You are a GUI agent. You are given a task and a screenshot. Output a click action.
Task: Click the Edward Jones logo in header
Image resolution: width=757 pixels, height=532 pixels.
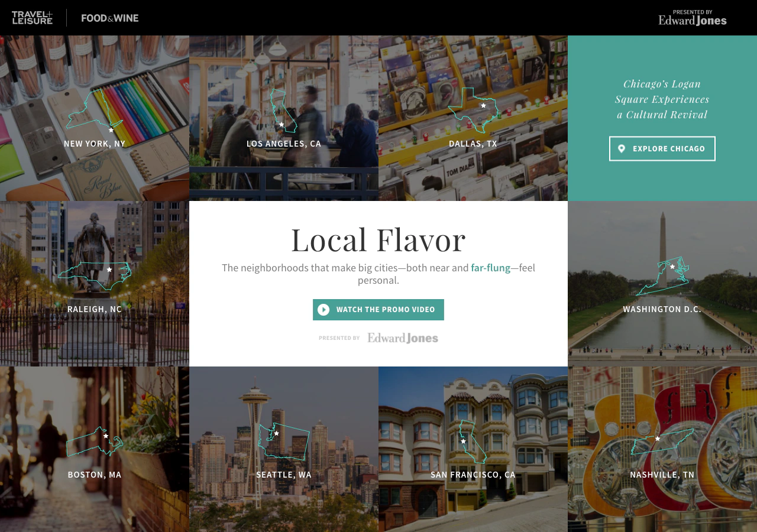click(693, 21)
